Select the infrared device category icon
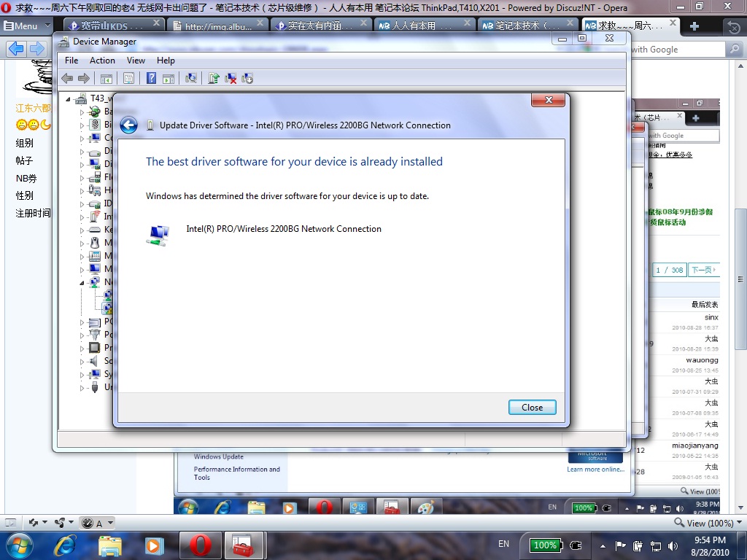 95,217
